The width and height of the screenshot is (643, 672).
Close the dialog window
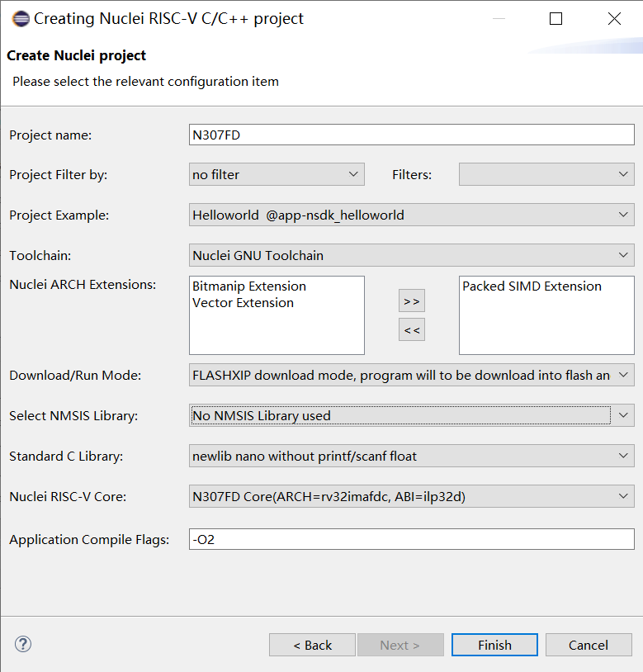click(x=614, y=18)
